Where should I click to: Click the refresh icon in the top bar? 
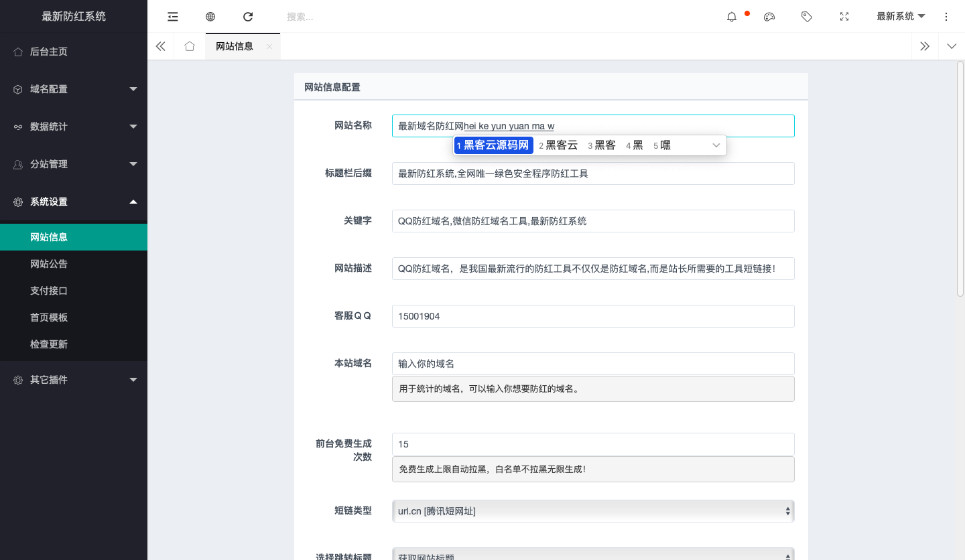pyautogui.click(x=248, y=17)
